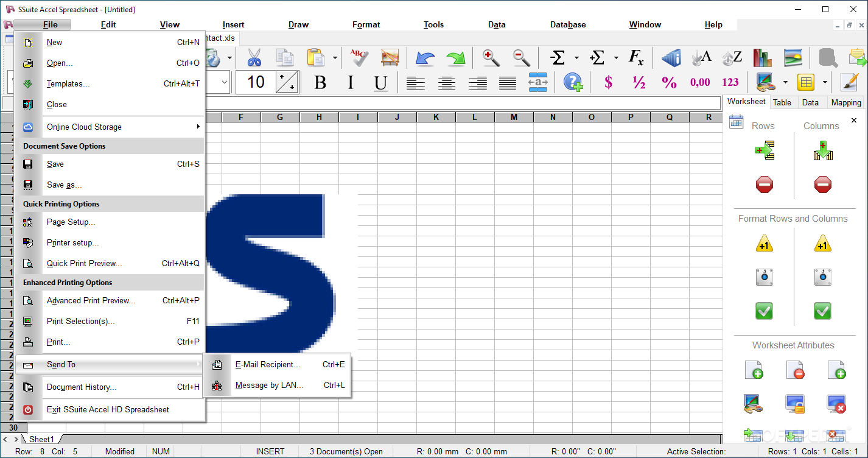This screenshot has width=868, height=458.
Task: Click the green Redo arrow
Action: (455, 58)
